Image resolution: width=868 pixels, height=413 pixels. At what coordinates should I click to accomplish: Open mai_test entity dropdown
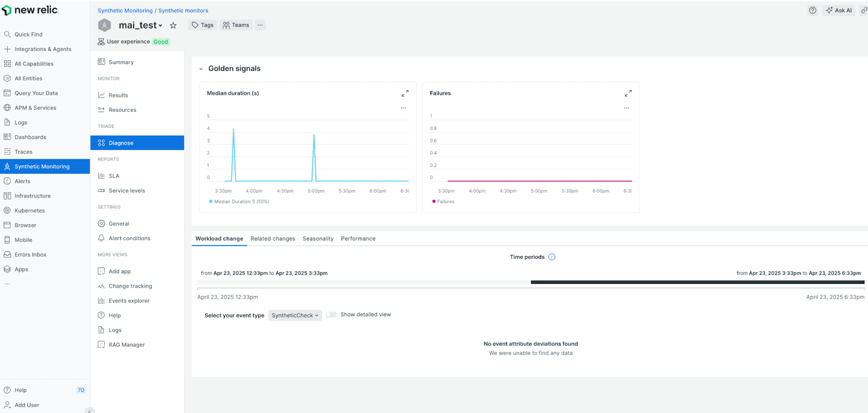click(141, 25)
